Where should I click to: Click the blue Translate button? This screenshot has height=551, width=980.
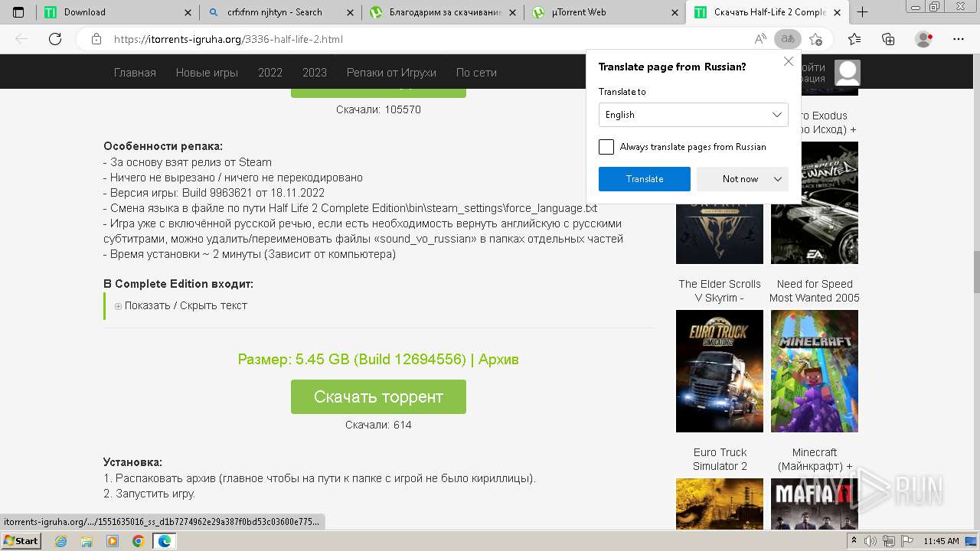645,179
